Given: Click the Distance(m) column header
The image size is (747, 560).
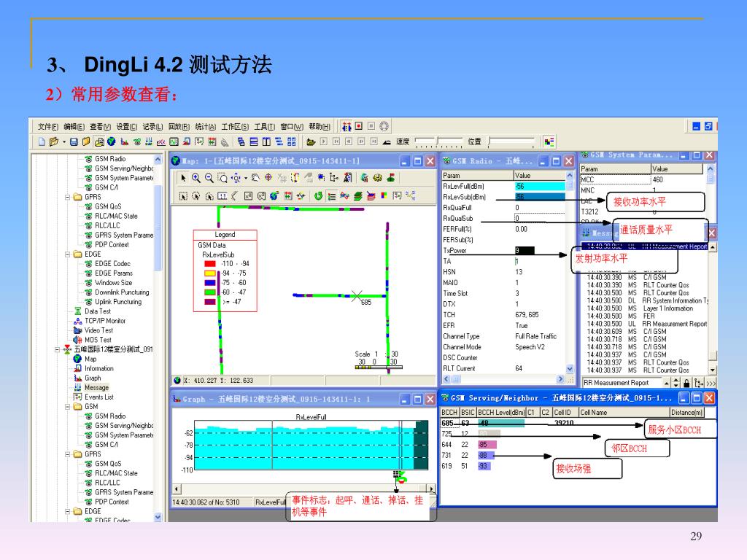Looking at the screenshot, I should (x=686, y=413).
